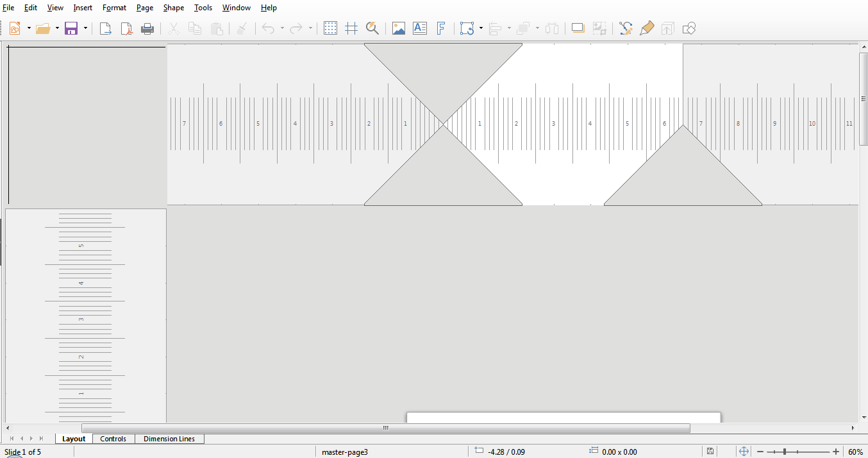
Task: Open the Arrange dropdown arrow
Action: [536, 28]
